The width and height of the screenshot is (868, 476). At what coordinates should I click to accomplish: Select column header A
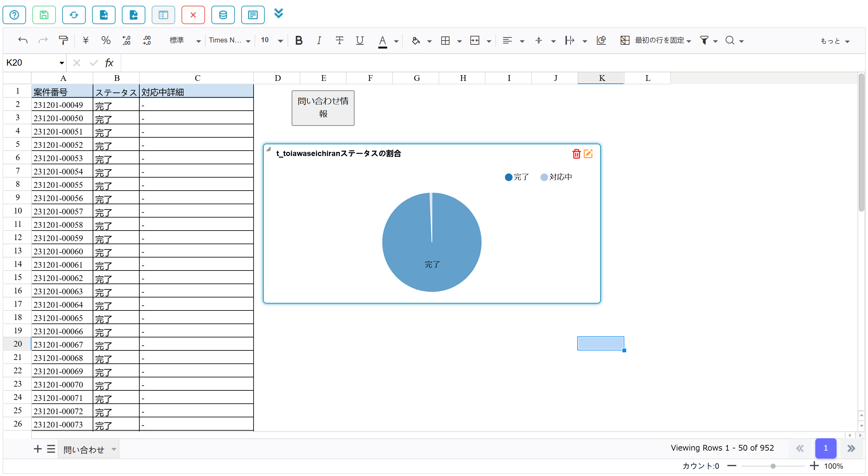(x=63, y=78)
